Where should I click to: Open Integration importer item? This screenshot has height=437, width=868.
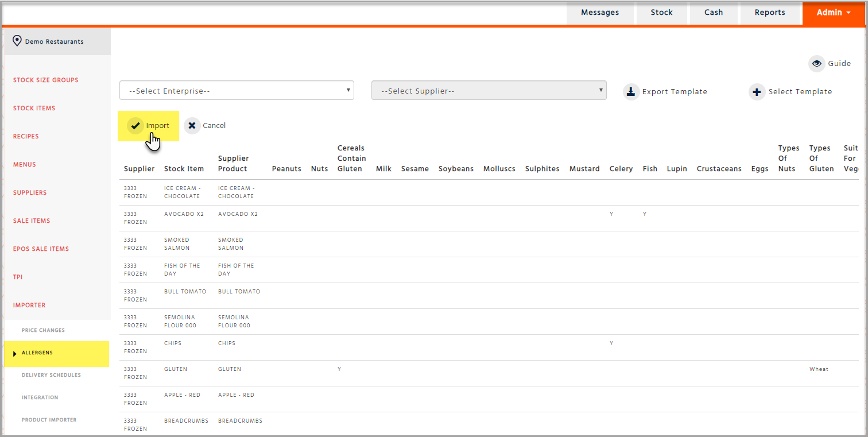pos(40,398)
